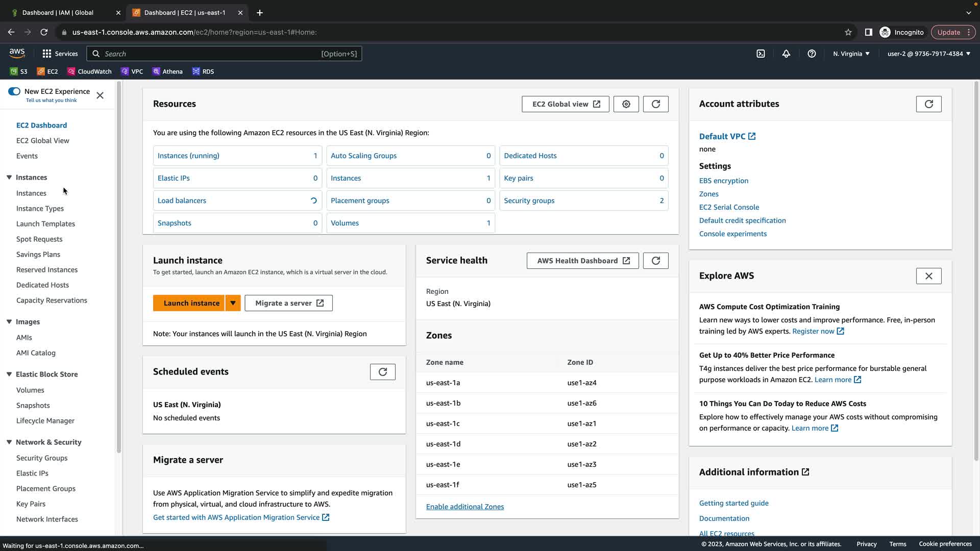Viewport: 980px width, 551px height.
Task: Open the notifications bell icon
Action: pyautogui.click(x=786, y=54)
